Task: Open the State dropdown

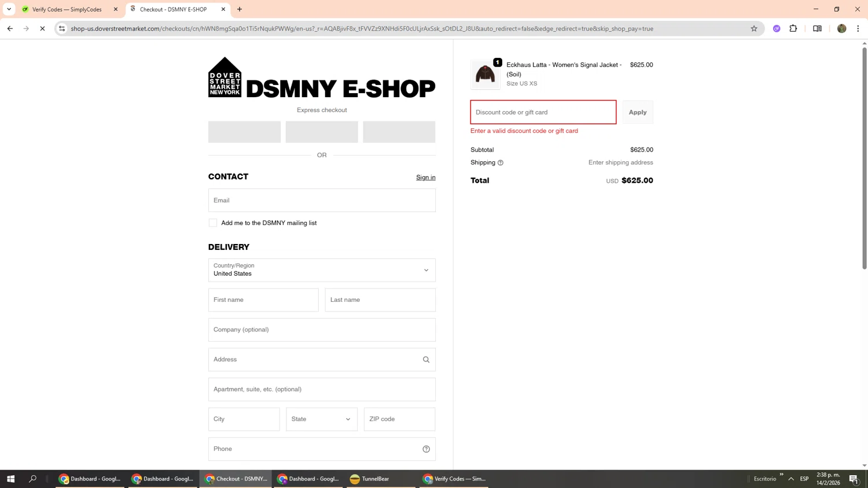Action: click(322, 419)
